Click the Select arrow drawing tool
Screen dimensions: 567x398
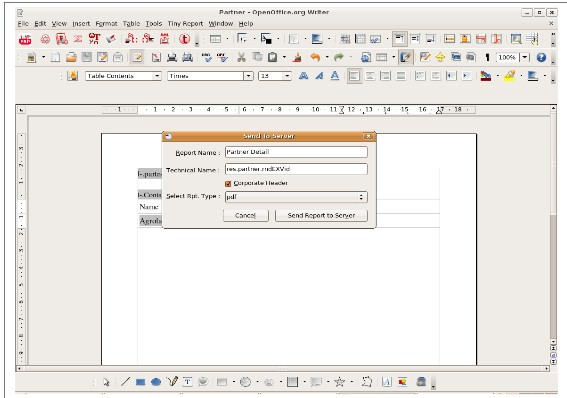point(106,382)
